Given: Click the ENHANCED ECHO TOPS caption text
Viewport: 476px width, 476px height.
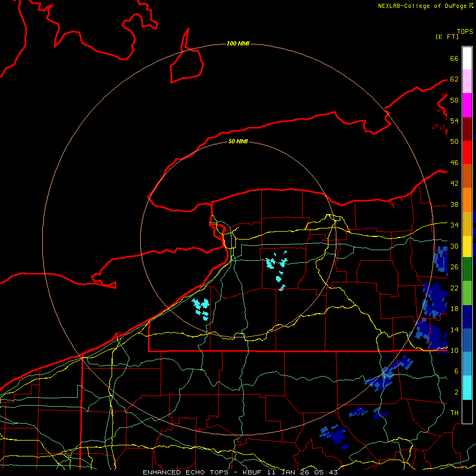Looking at the screenshot, I should [x=186, y=472].
